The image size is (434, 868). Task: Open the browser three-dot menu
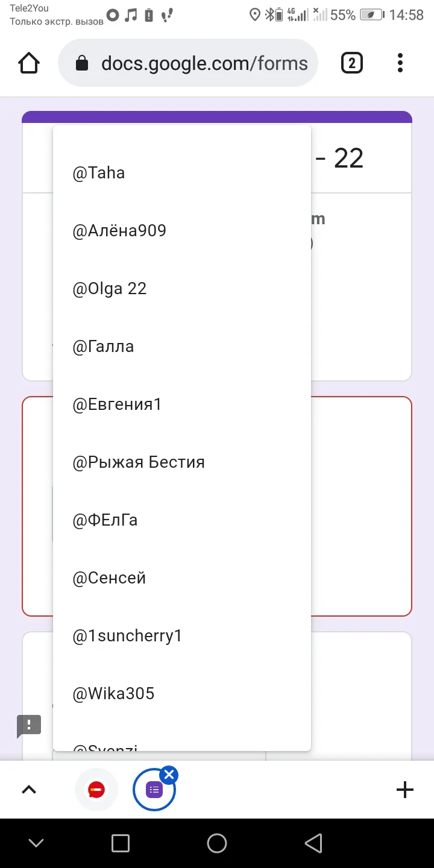coord(400,63)
